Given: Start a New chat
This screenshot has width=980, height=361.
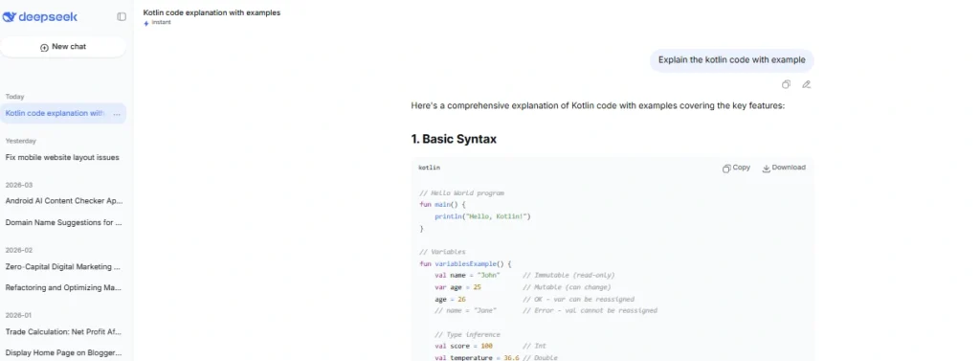Looking at the screenshot, I should [x=63, y=47].
